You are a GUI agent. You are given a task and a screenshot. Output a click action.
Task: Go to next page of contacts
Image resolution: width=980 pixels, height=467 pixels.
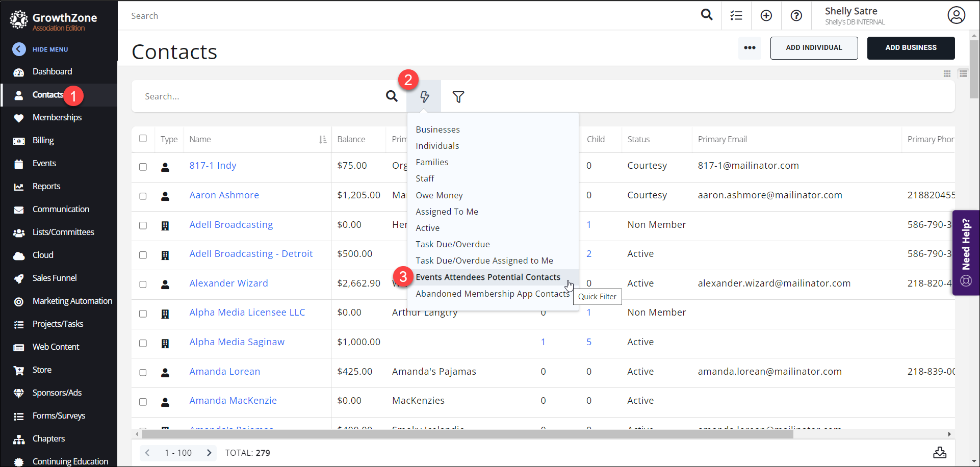click(x=209, y=453)
